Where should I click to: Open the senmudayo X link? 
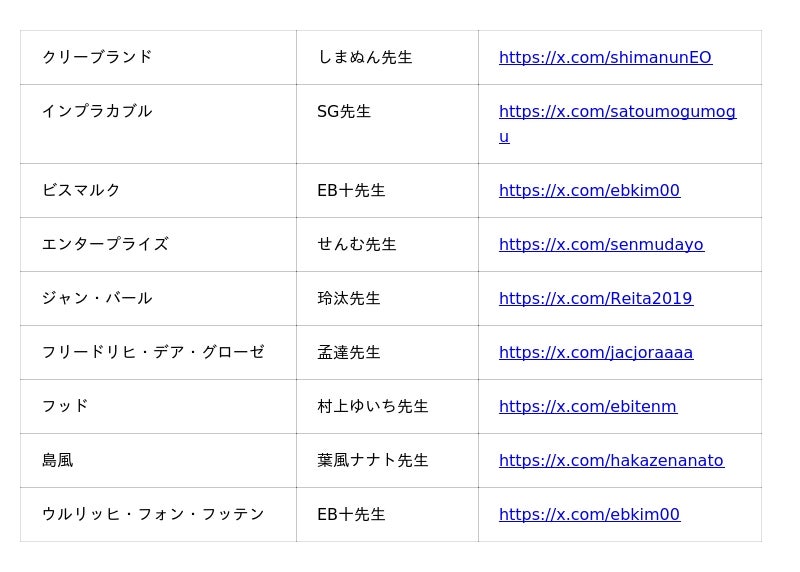click(601, 245)
